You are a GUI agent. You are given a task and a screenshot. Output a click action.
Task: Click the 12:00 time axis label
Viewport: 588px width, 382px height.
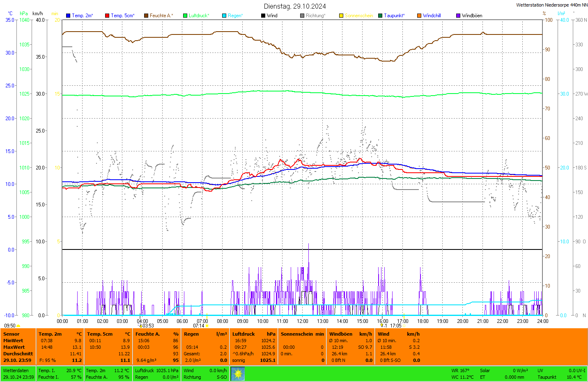point(303,321)
